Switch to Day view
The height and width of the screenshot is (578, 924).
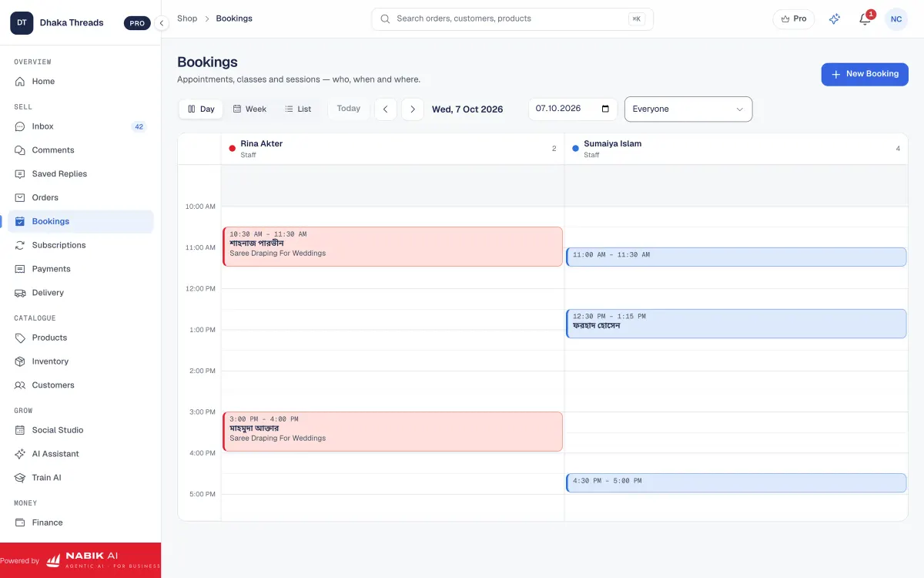click(201, 109)
